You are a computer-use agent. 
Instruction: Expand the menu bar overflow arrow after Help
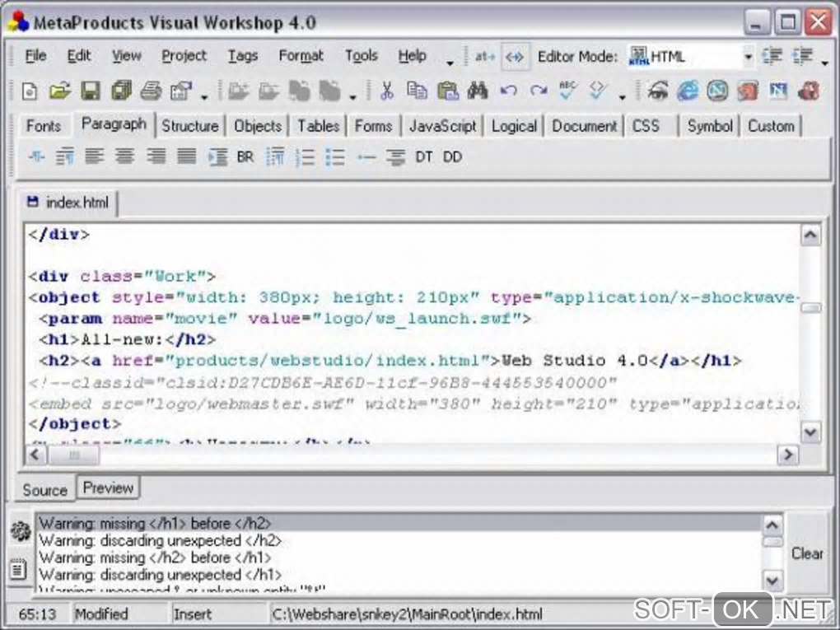pos(450,63)
